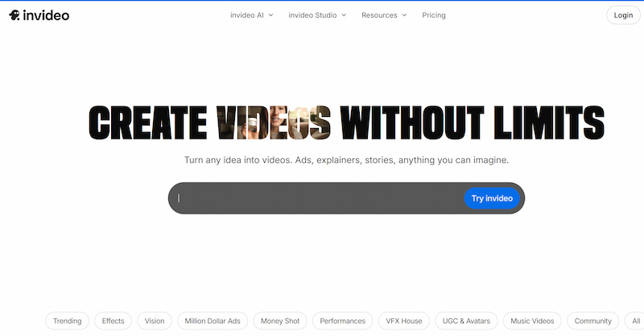Click the invideo logo icon
The width and height of the screenshot is (644, 336).
[x=14, y=15]
